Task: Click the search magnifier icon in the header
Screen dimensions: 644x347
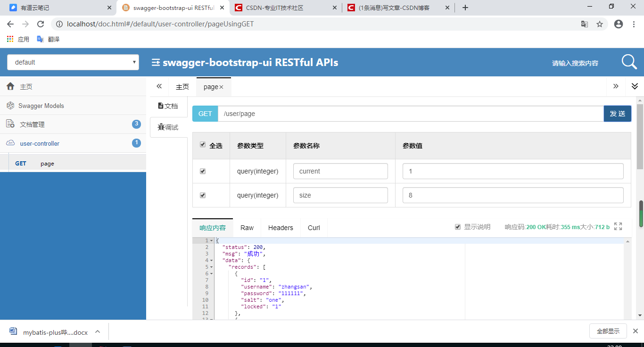Action: pyautogui.click(x=629, y=62)
